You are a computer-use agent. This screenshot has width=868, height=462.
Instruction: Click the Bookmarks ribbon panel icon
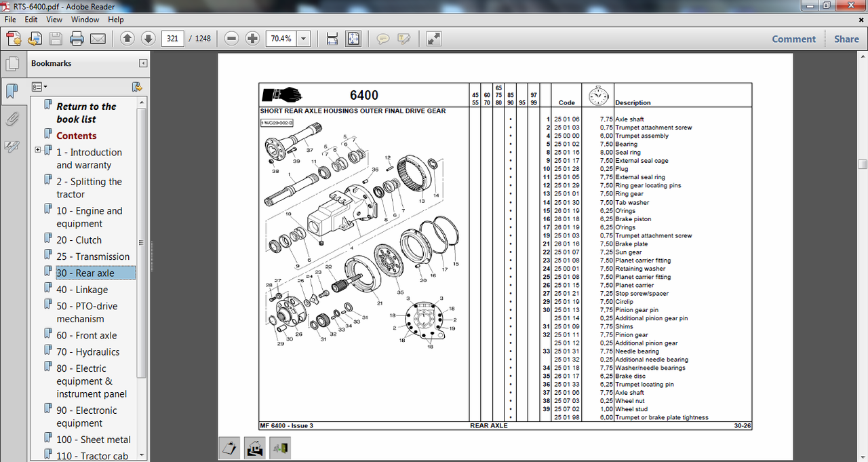(12, 91)
